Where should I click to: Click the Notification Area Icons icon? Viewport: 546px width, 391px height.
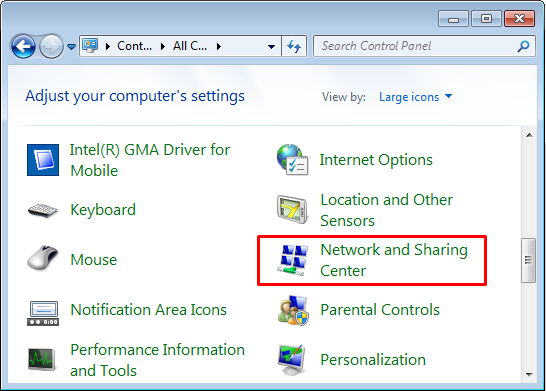tap(43, 313)
